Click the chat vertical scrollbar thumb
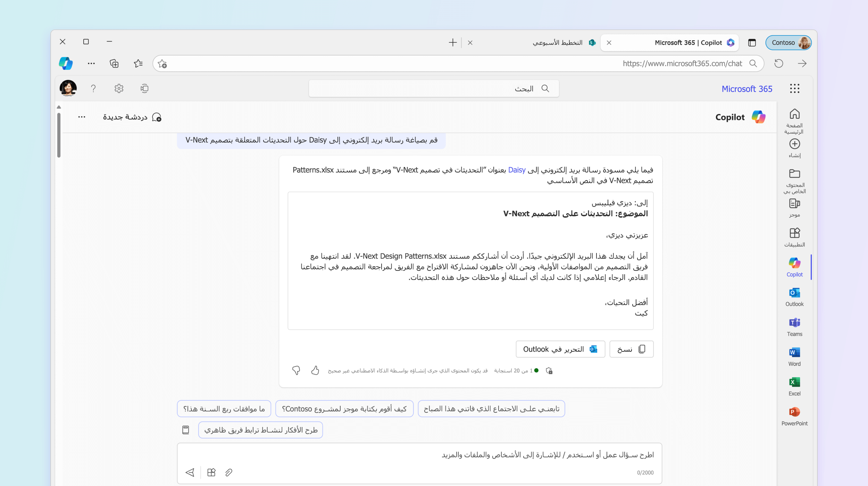Image resolution: width=868 pixels, height=486 pixels. tap(59, 135)
